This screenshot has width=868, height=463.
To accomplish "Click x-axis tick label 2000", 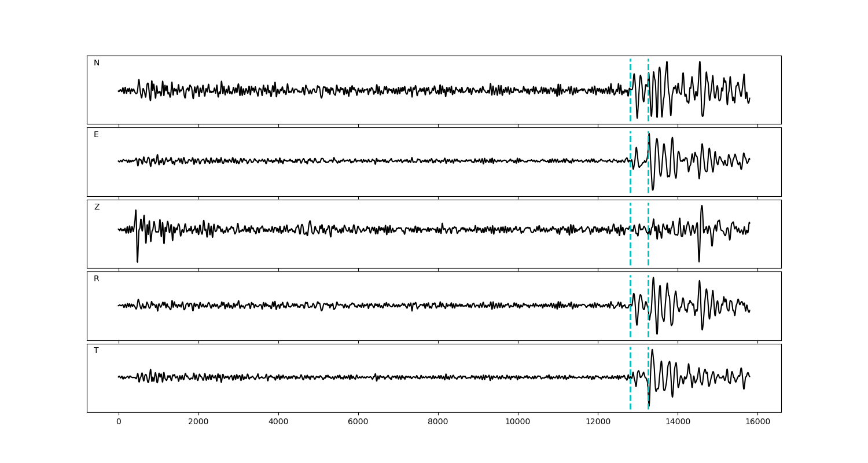I will [x=198, y=422].
